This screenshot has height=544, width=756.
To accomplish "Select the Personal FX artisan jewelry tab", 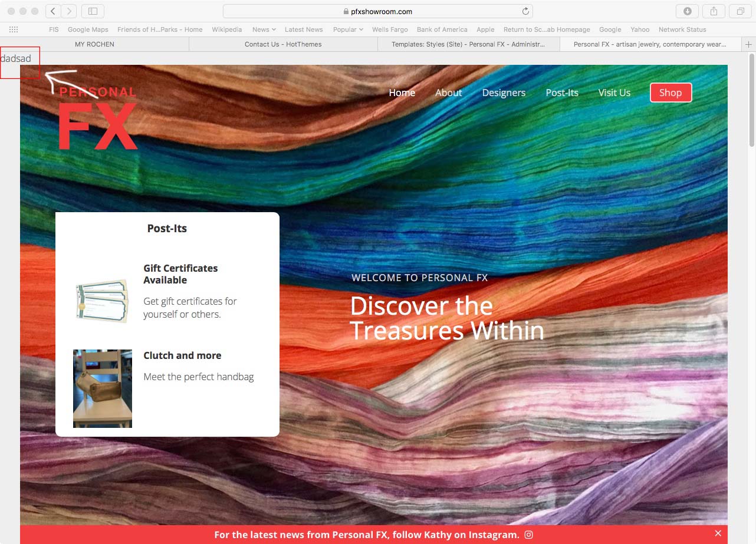I will point(650,44).
